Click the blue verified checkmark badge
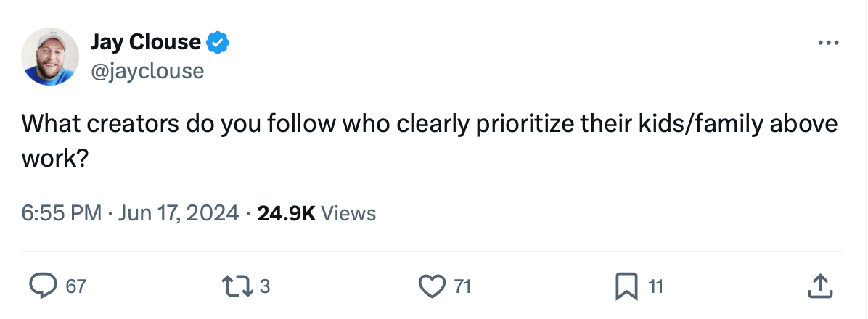The height and width of the screenshot is (319, 868). click(218, 43)
